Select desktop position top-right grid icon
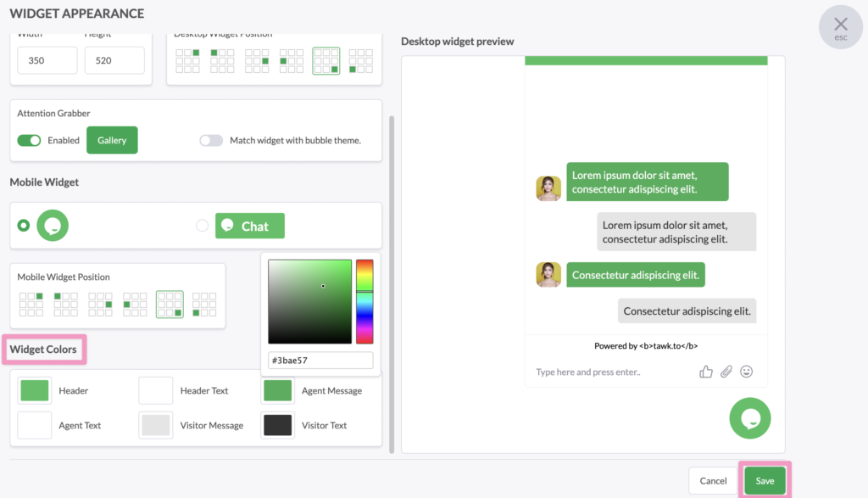Screen dimensions: 868x498 point(187,61)
